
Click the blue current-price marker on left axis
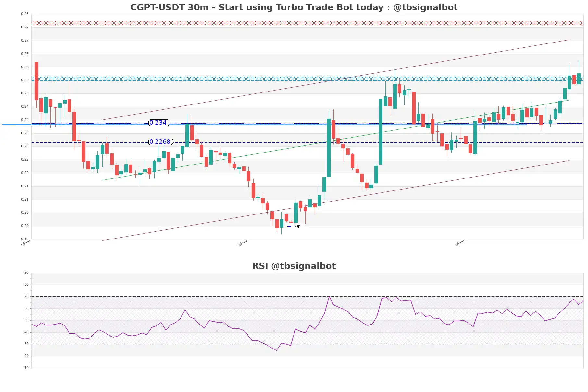coord(17,124)
